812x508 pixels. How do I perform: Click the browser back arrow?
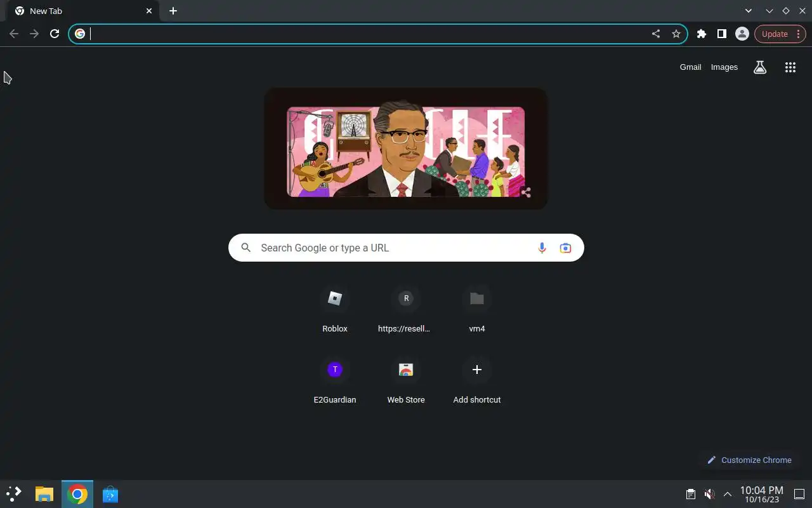(14, 34)
